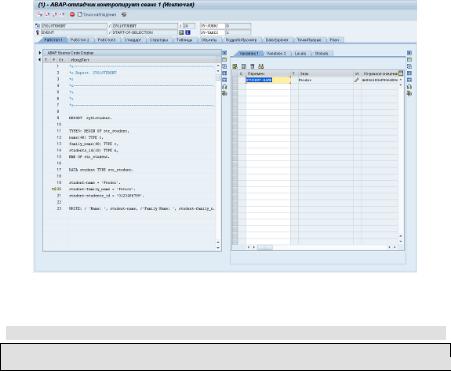Open the Объекты tab

click(209, 40)
